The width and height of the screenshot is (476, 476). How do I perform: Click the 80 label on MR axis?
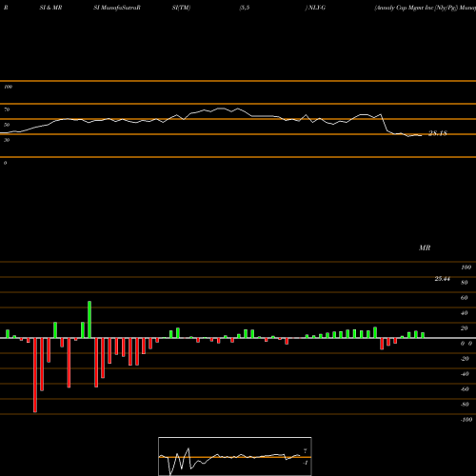[x=465, y=283]
